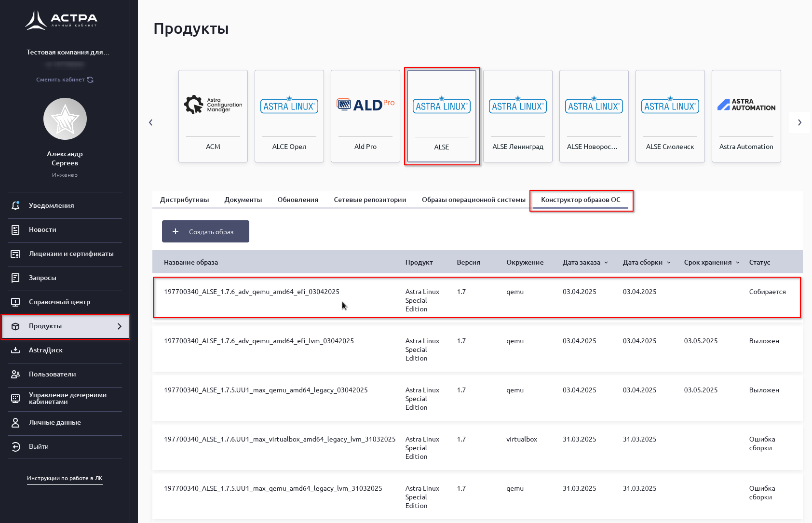This screenshot has height=523, width=812.
Task: Click the refresh icon next to Сменить кабинет
Action: [90, 80]
